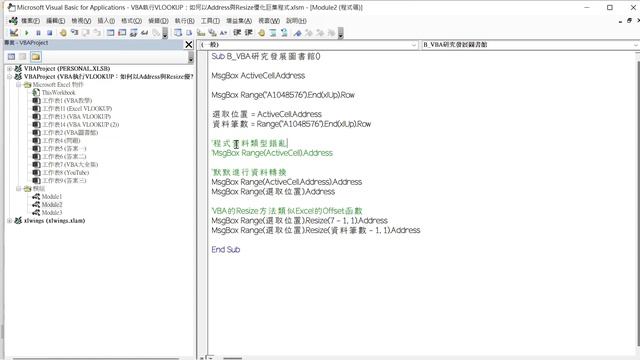Open the Watch Window from toolbar
The image size is (640, 360).
pyautogui.click(x=133, y=33)
